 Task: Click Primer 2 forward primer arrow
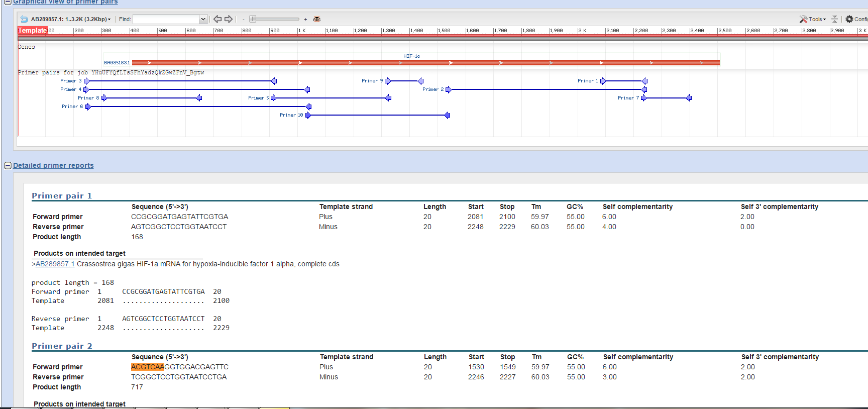448,89
